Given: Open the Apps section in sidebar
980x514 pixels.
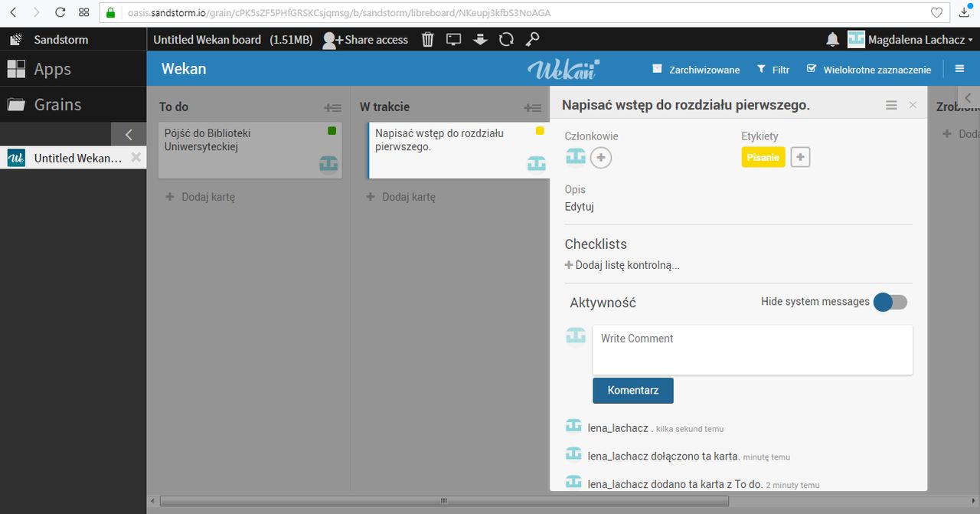Looking at the screenshot, I should (x=73, y=69).
